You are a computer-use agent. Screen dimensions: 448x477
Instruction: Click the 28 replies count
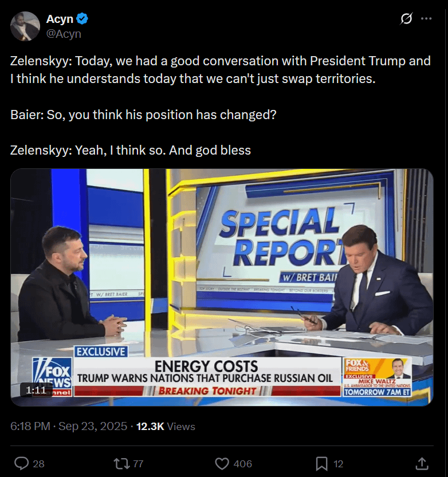[x=38, y=464]
